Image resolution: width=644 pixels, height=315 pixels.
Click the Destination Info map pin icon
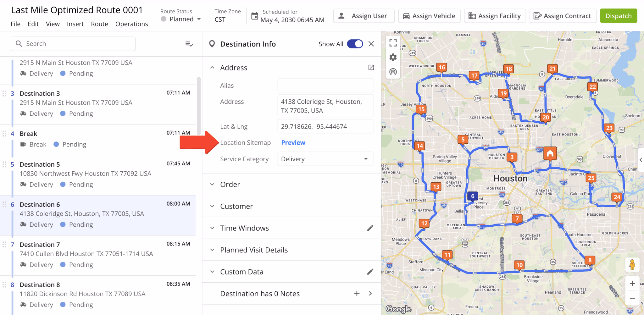pyautogui.click(x=212, y=44)
